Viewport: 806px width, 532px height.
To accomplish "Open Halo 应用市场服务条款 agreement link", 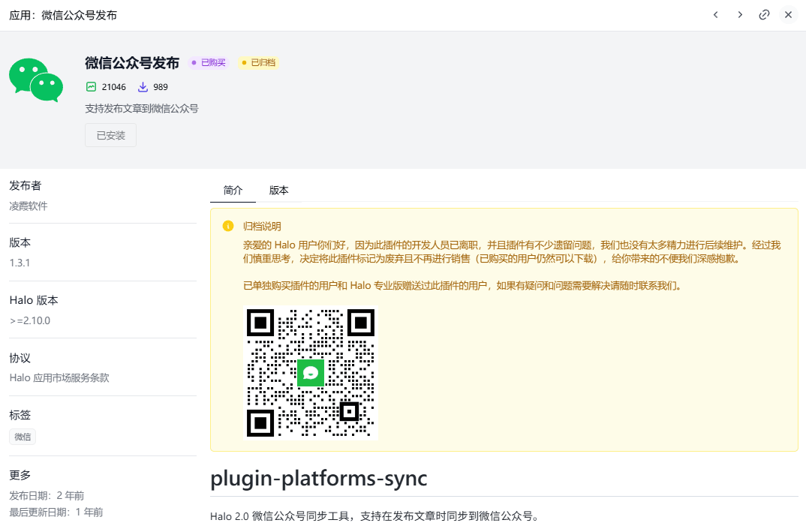I will [x=59, y=377].
